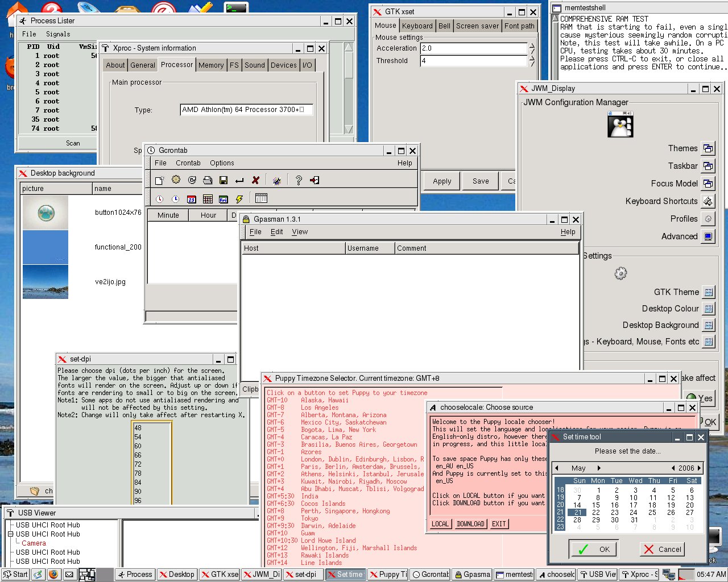Click the OK button in Set time tool
Viewport: 728px width, 582px height.
click(x=594, y=549)
